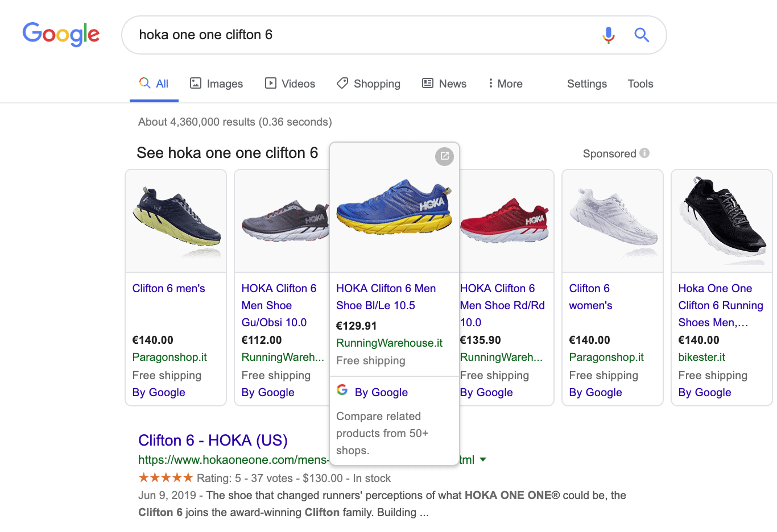Click the Sponsored info icon
The width and height of the screenshot is (777, 532).
644,153
